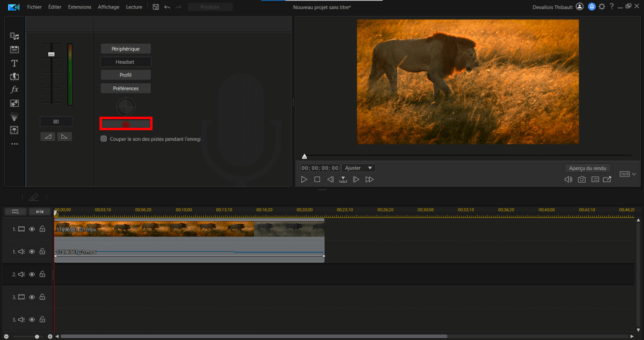This screenshot has height=340, width=644.
Task: Start recording with the red record button
Action: pyautogui.click(x=126, y=124)
